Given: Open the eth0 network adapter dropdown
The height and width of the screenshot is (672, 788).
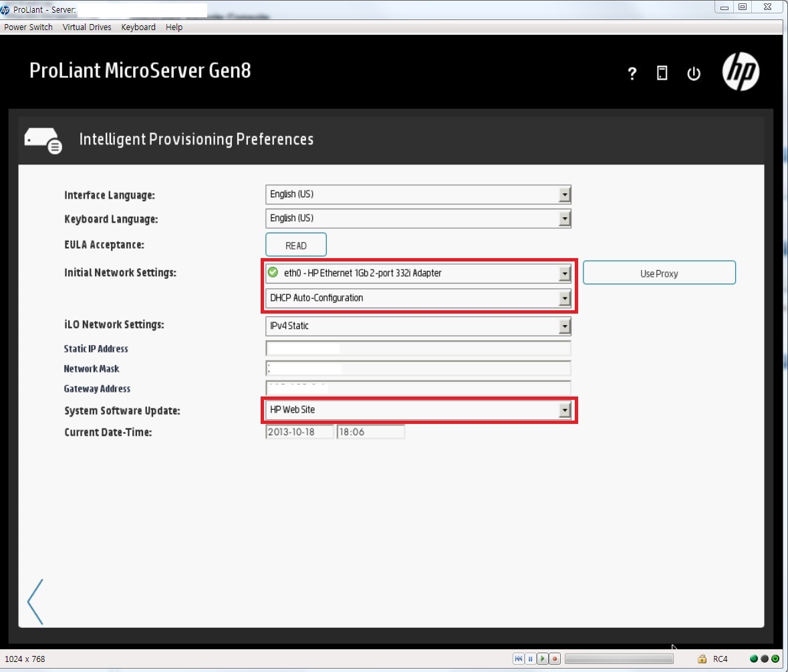Looking at the screenshot, I should [x=418, y=273].
